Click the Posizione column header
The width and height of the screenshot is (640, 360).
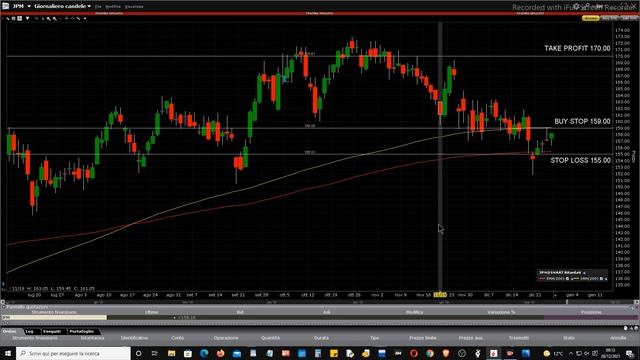591,312
